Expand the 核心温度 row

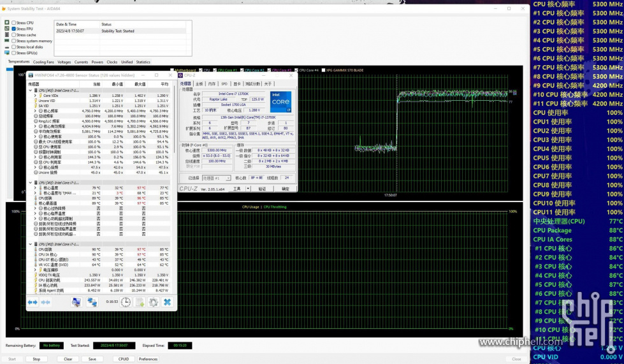(35, 188)
